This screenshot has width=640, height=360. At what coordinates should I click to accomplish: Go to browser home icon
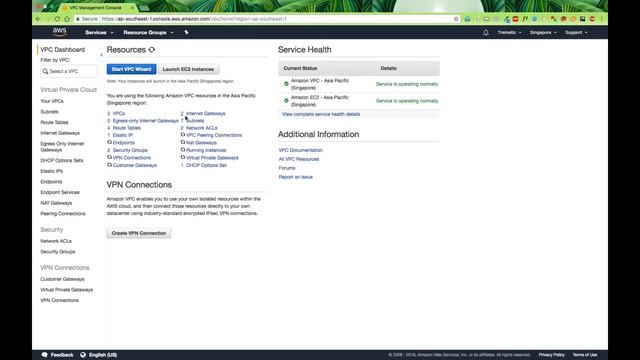67,19
